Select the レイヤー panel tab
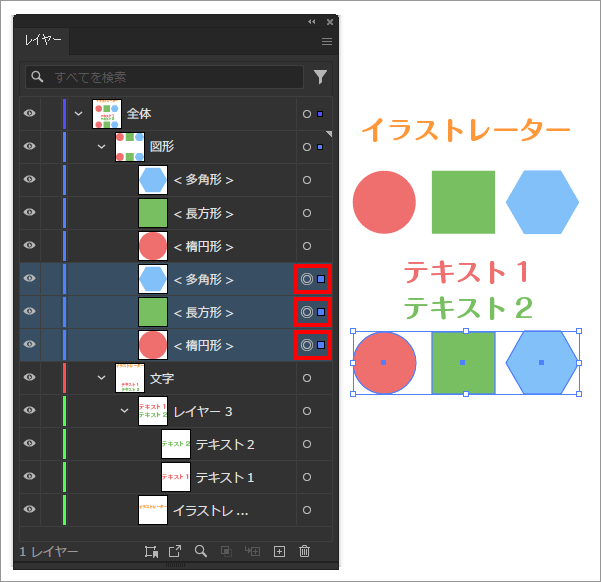The height and width of the screenshot is (582, 601). pyautogui.click(x=43, y=41)
